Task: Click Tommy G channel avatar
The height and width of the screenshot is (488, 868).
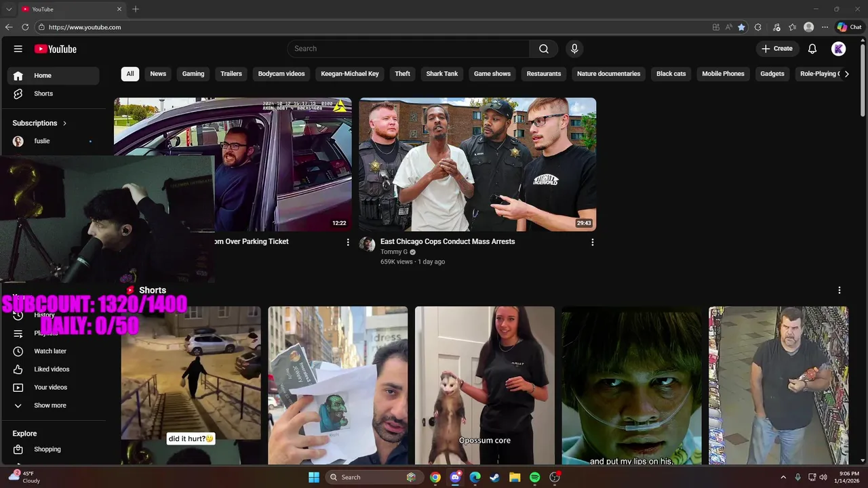Action: [x=367, y=245]
